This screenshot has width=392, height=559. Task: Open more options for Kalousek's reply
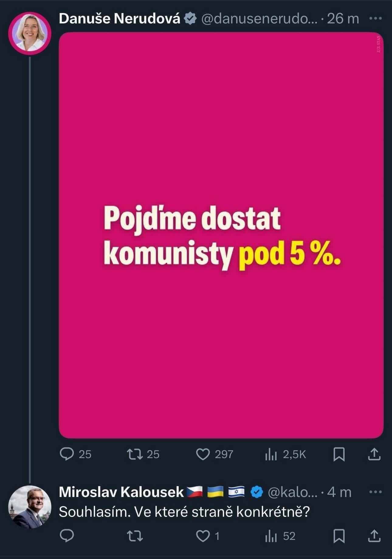coord(375,492)
